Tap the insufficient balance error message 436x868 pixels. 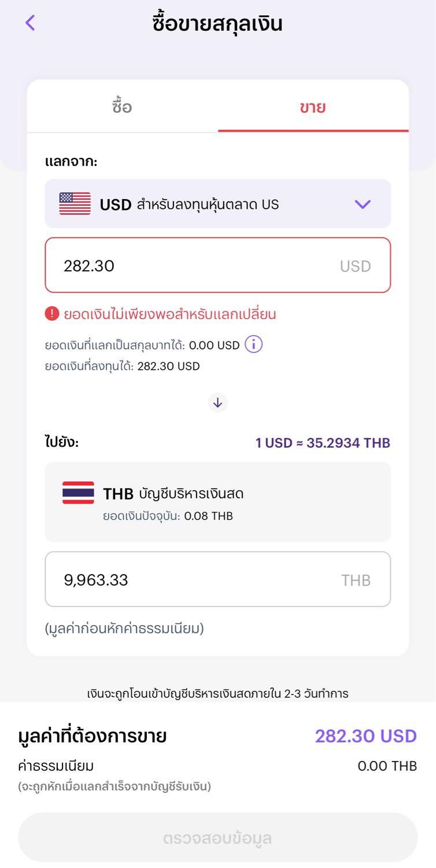pyautogui.click(x=169, y=314)
